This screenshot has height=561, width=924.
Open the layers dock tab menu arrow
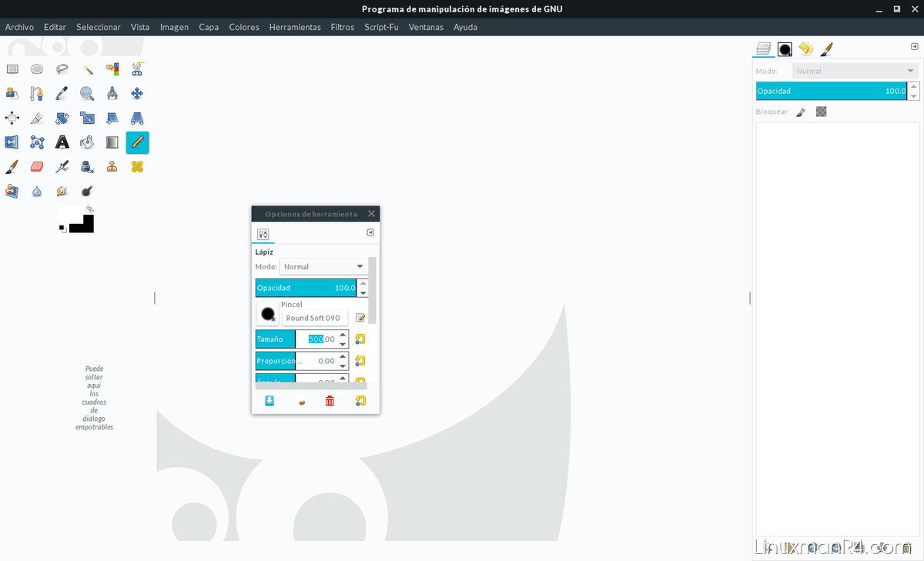914,47
